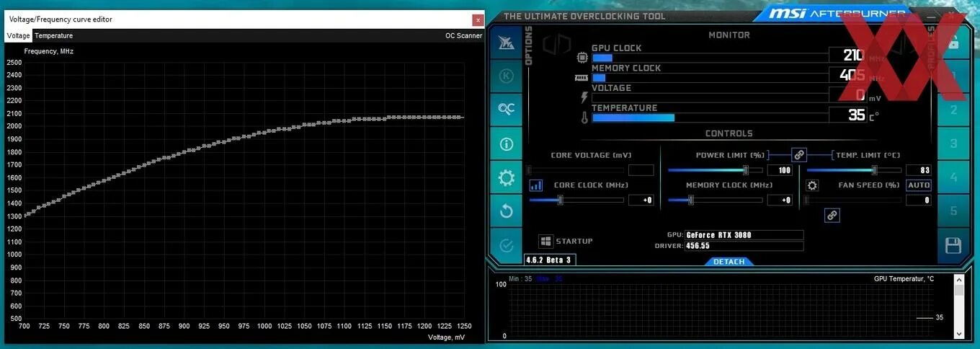
Task: Open the GPU selector showing GeForce RTX 3080
Action: point(744,235)
